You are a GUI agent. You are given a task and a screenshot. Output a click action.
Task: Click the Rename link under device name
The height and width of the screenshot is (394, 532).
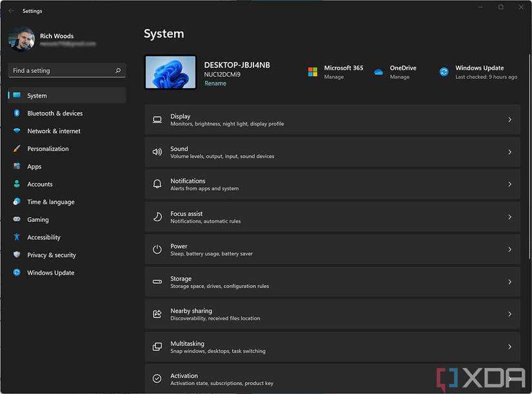point(215,83)
